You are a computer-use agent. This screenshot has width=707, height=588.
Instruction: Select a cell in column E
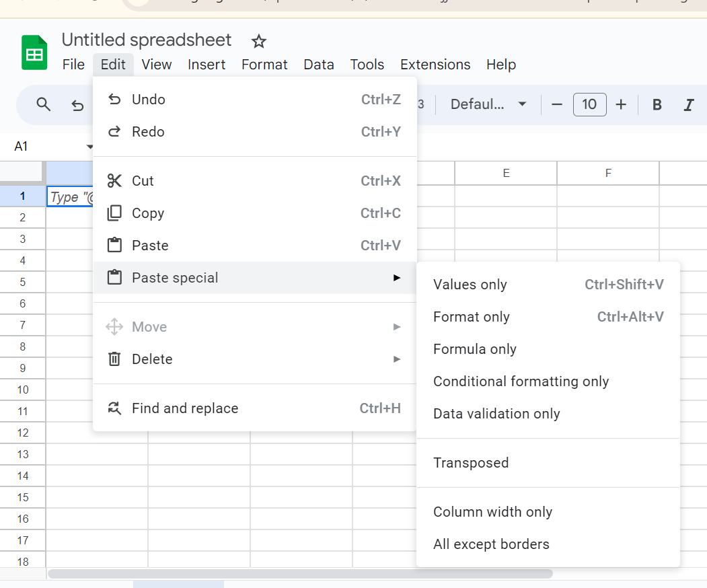[x=505, y=217]
